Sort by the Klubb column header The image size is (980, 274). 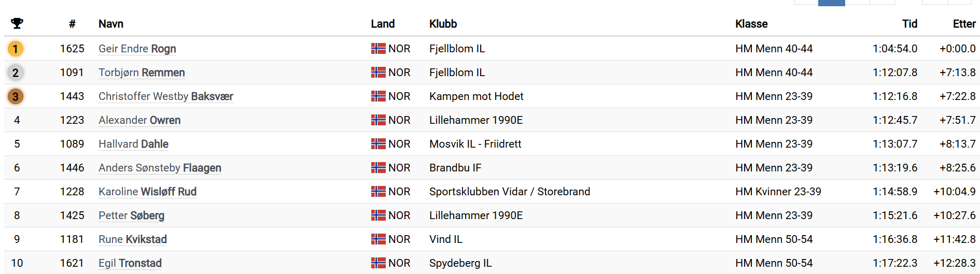point(443,24)
